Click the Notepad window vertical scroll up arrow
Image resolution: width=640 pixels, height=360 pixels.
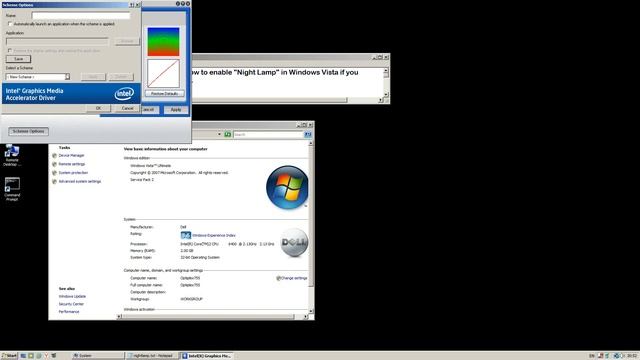(386, 71)
